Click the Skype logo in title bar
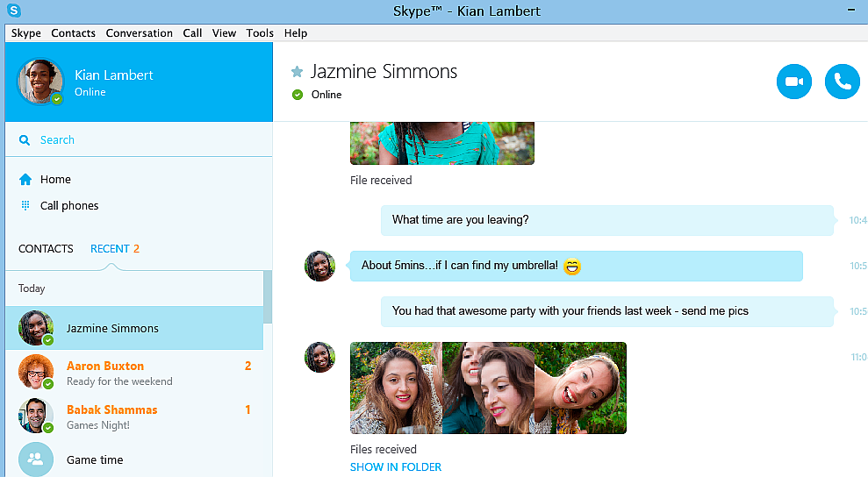The image size is (868, 477). click(x=13, y=11)
